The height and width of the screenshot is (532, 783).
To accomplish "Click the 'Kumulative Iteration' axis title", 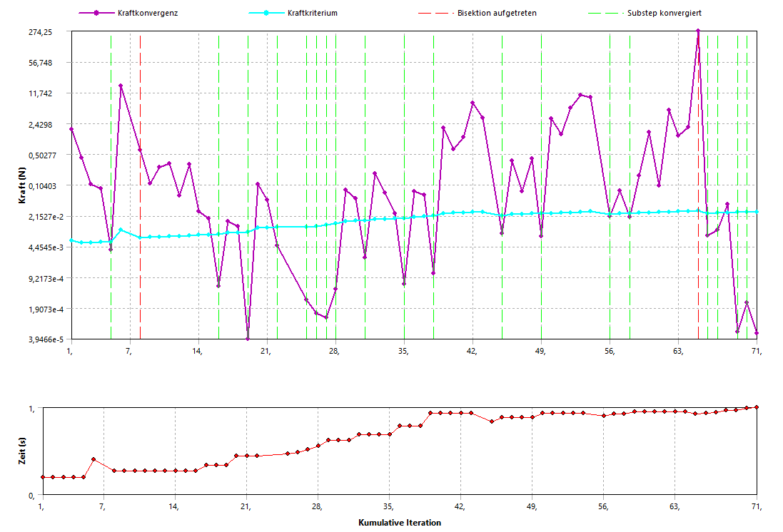I will point(400,522).
